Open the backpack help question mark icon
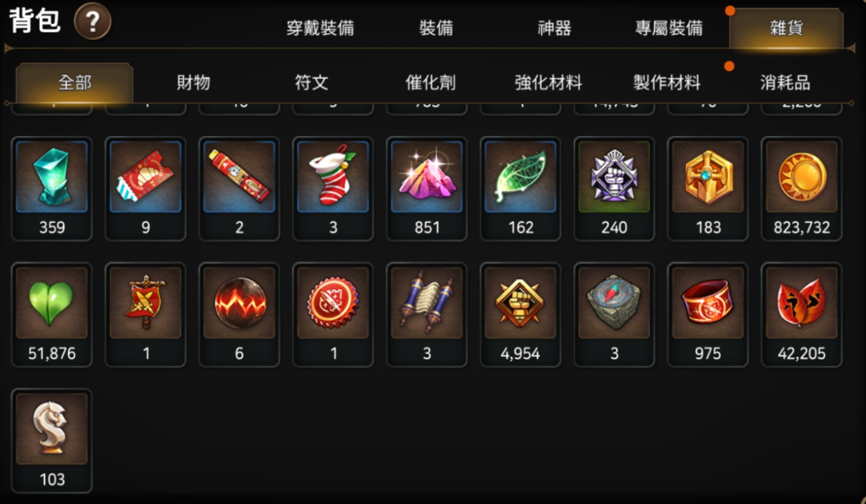 click(x=93, y=22)
